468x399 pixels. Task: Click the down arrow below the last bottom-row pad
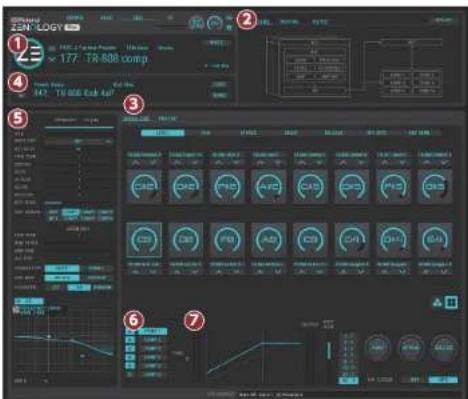click(443, 272)
